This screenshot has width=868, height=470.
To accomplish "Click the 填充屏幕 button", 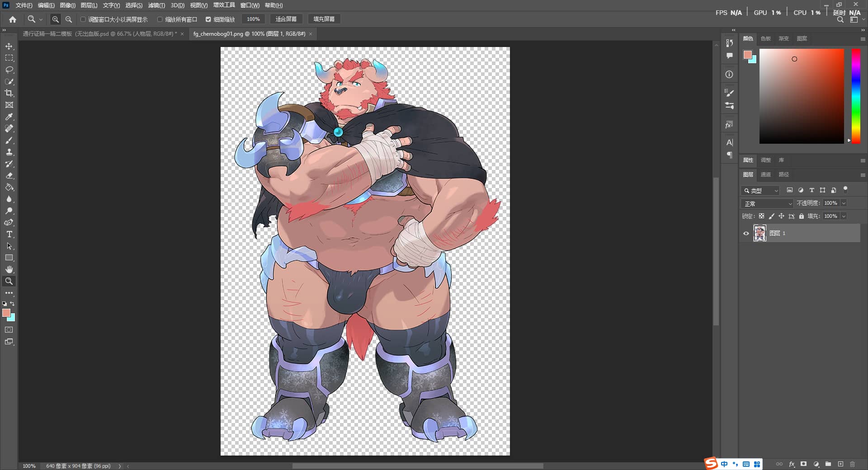I will coord(324,19).
